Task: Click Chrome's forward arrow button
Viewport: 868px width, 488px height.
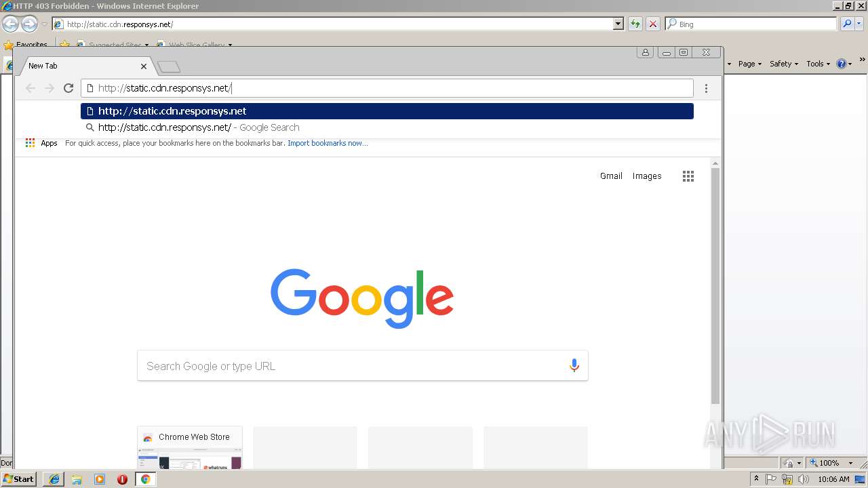Action: 49,88
